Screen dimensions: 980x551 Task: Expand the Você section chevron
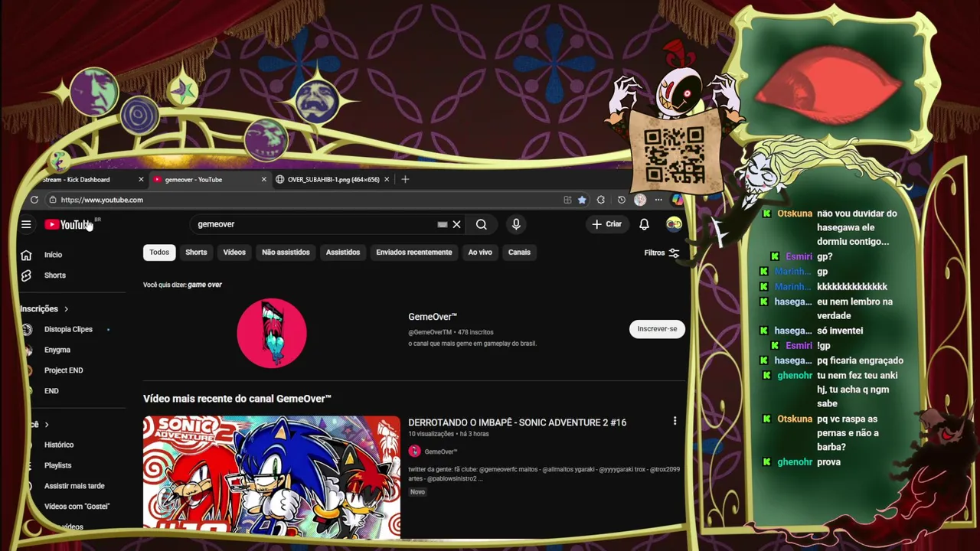pos(47,425)
